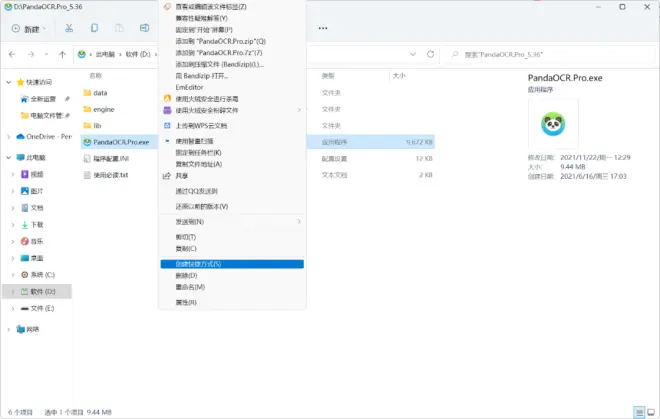Viewport: 660px width, 419px height.
Task: Open 软件 (D:) in navigation pane
Action: point(37,291)
